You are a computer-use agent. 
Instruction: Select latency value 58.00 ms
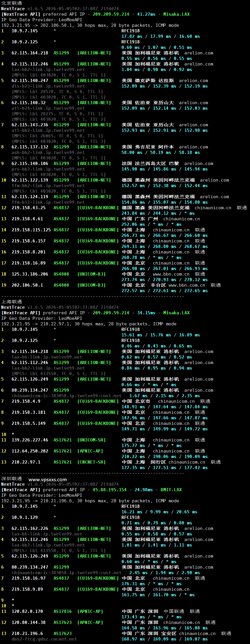pyautogui.click(x=132, y=152)
